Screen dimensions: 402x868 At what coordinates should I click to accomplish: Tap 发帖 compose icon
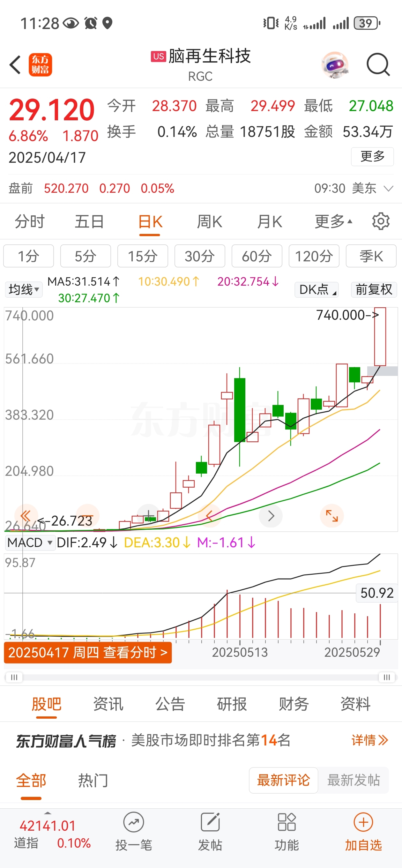click(x=210, y=822)
